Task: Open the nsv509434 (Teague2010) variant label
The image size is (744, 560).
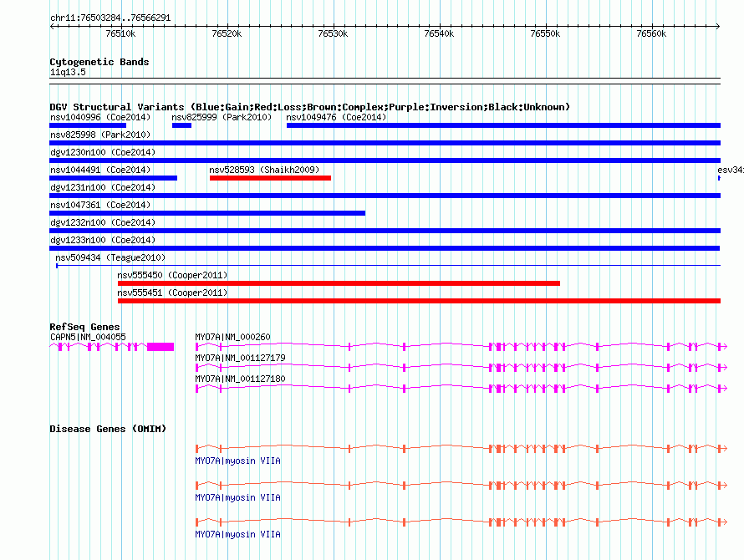Action: point(110,257)
